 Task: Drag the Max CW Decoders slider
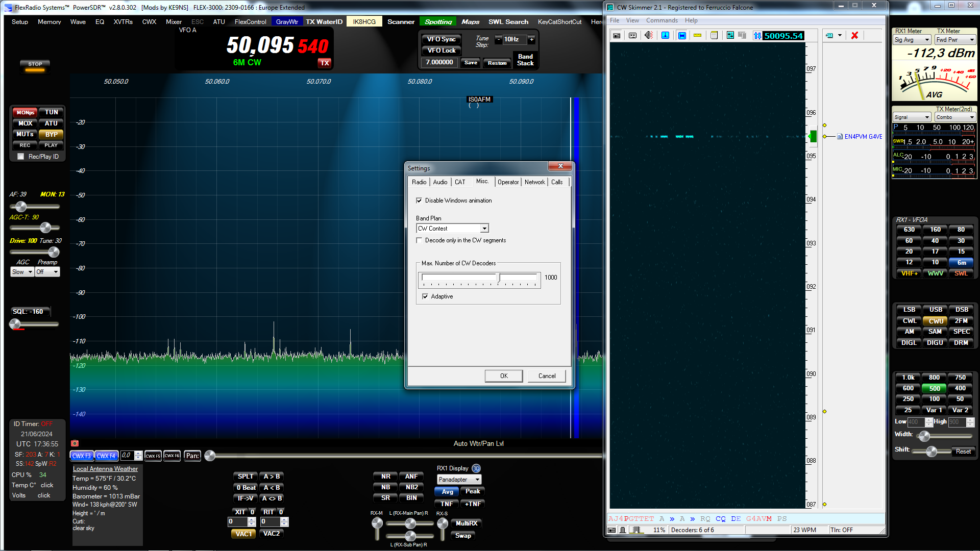498,277
